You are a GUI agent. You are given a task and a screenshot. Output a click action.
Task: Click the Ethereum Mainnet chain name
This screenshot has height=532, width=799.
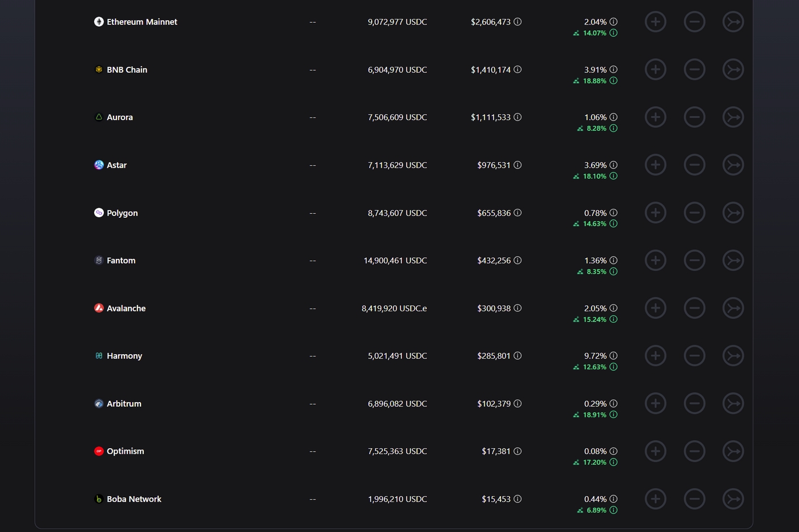click(x=142, y=22)
